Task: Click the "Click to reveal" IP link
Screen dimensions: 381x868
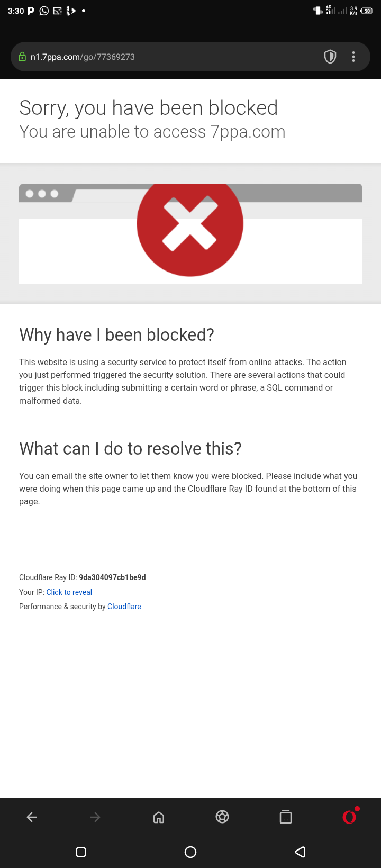Action: [x=69, y=592]
